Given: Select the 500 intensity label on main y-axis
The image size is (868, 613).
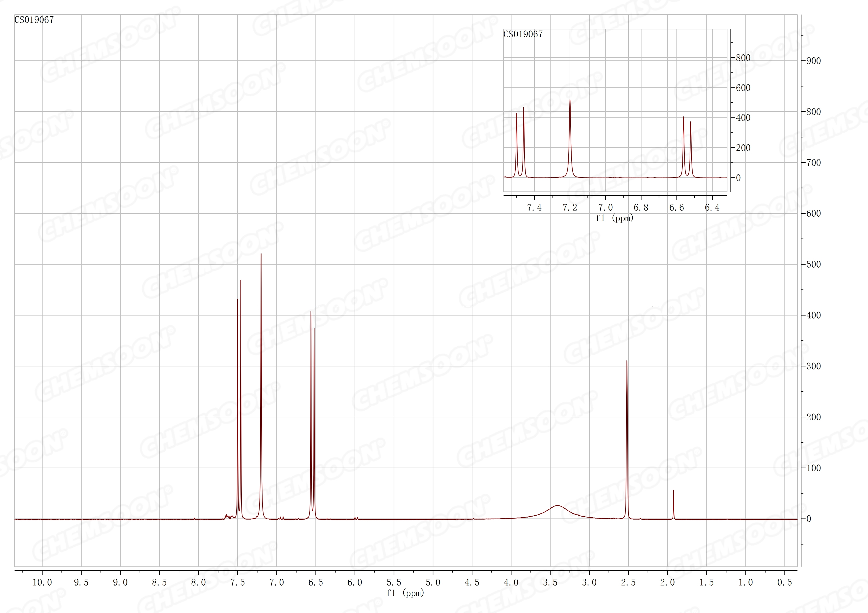Looking at the screenshot, I should point(814,264).
